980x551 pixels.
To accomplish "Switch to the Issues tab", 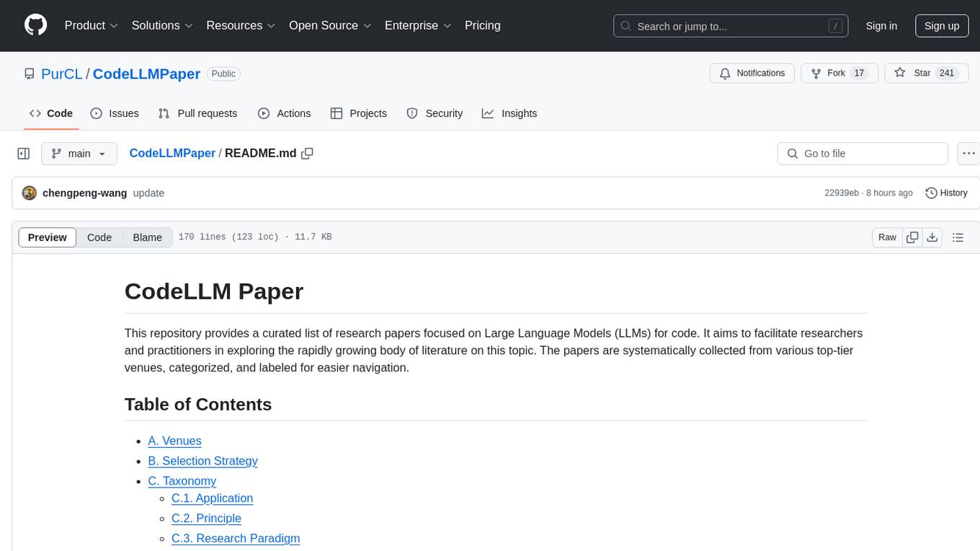I will (115, 113).
